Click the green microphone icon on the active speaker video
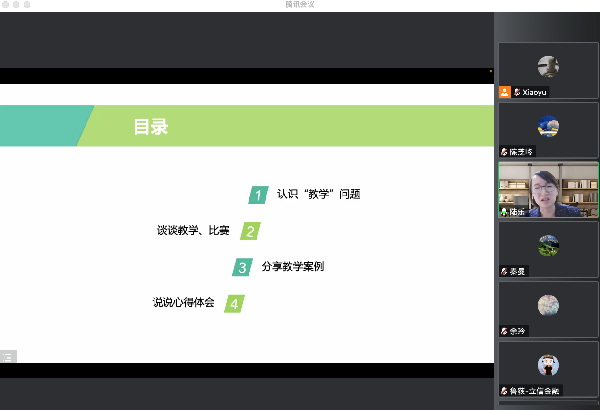The image size is (600, 410). [x=505, y=212]
